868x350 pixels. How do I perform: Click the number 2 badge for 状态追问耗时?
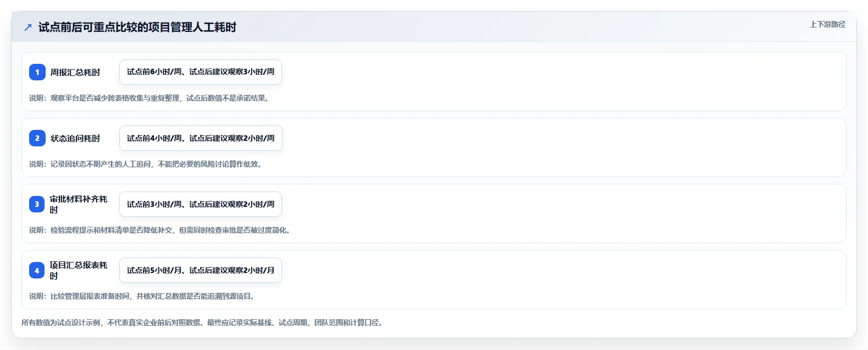pos(37,138)
